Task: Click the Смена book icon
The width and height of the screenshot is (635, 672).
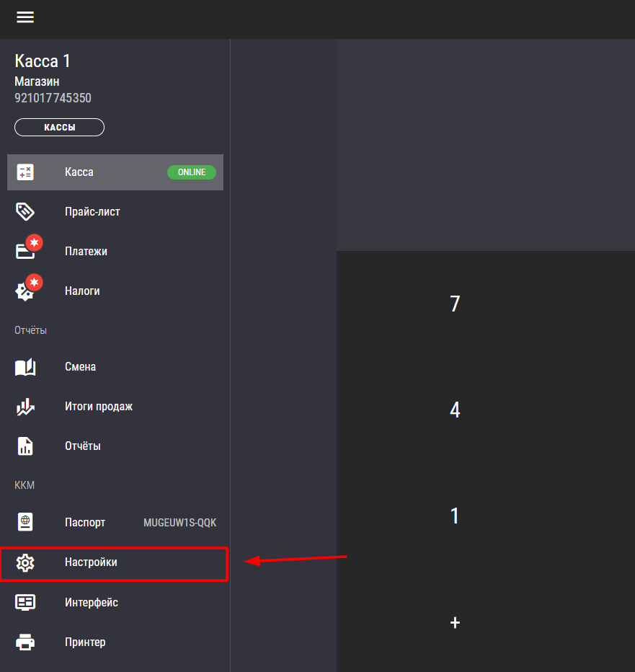Action: 25,367
